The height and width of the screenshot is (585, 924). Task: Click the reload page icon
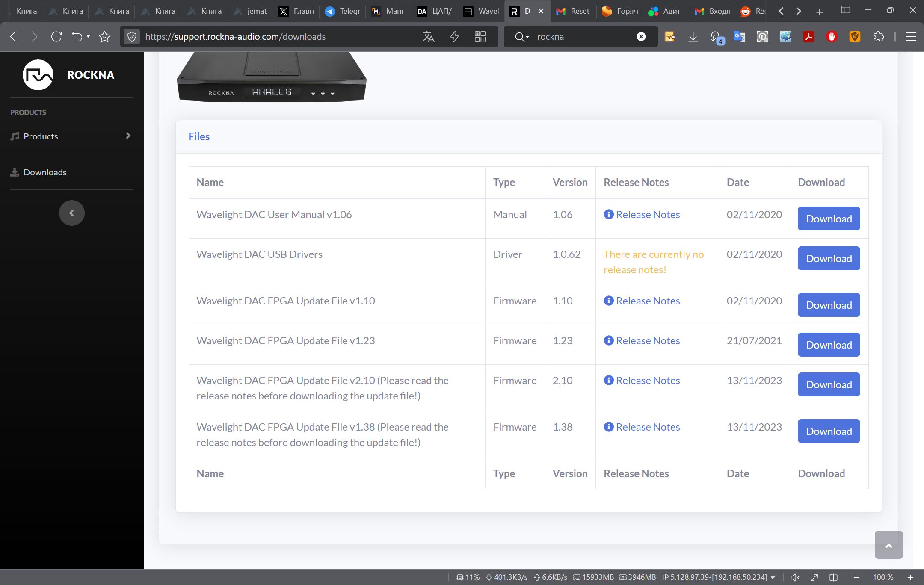pyautogui.click(x=56, y=37)
